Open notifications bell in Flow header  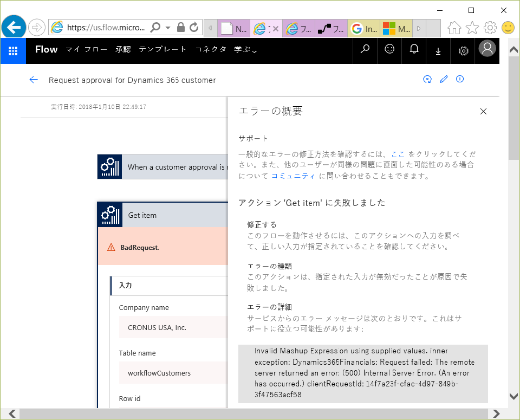click(x=414, y=50)
